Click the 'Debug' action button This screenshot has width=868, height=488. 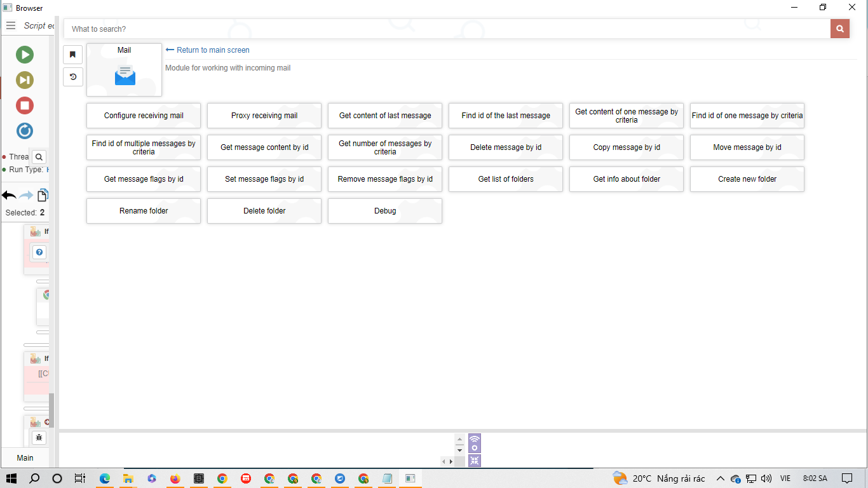[385, 211]
